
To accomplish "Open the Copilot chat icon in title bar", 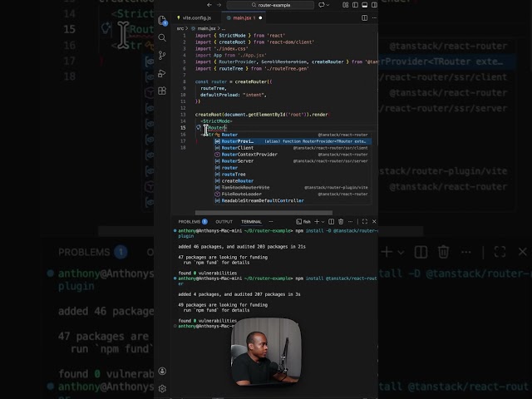I will coord(321,5).
